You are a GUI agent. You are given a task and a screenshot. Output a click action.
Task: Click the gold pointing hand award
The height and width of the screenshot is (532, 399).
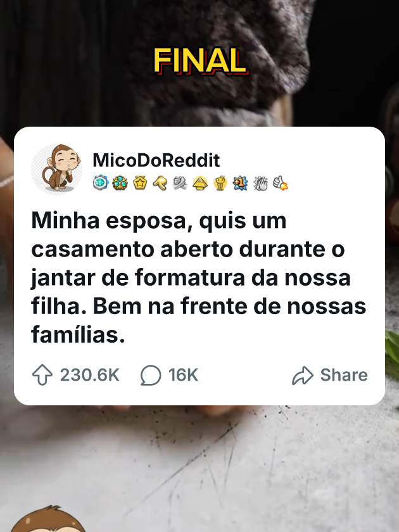point(160,183)
